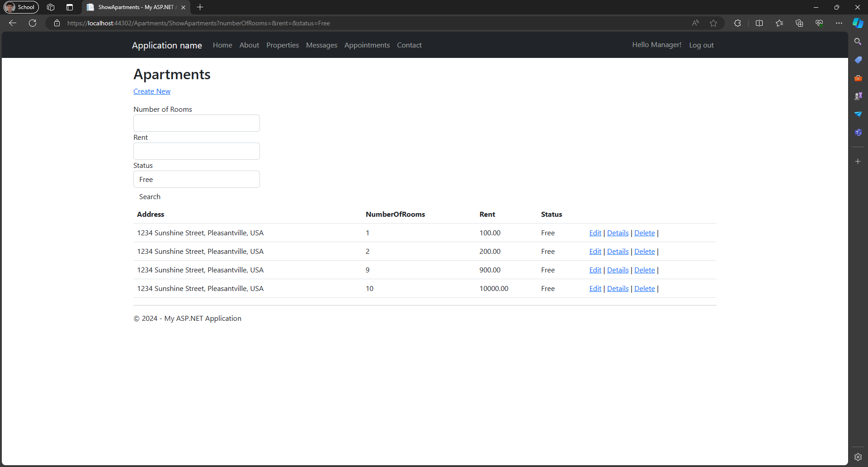This screenshot has height=467, width=868.
Task: Open sidebar settings gear
Action: (x=858, y=457)
